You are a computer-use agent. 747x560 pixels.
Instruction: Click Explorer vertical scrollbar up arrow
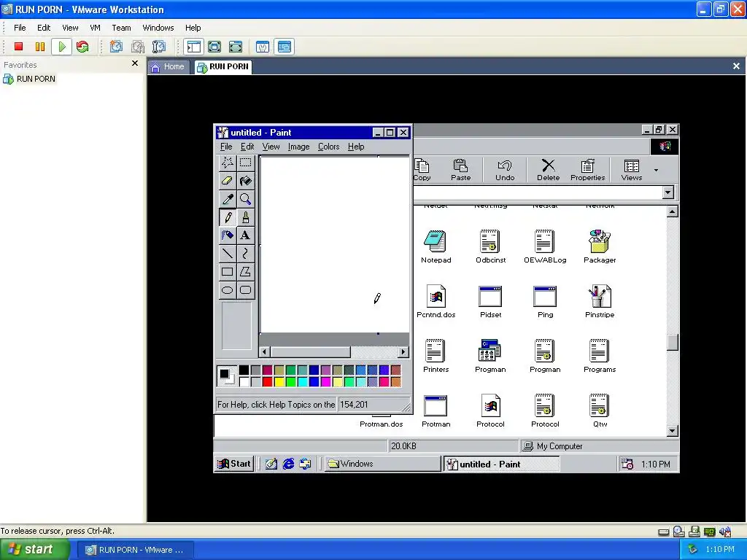coord(672,211)
